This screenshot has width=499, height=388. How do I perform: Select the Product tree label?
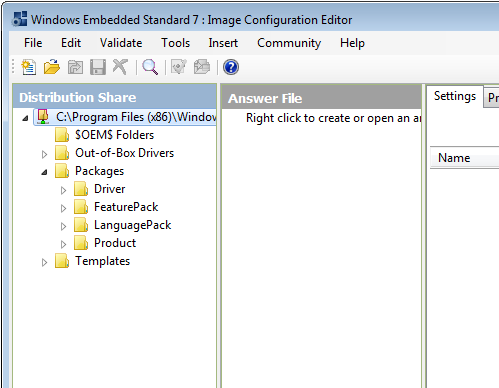click(x=115, y=243)
